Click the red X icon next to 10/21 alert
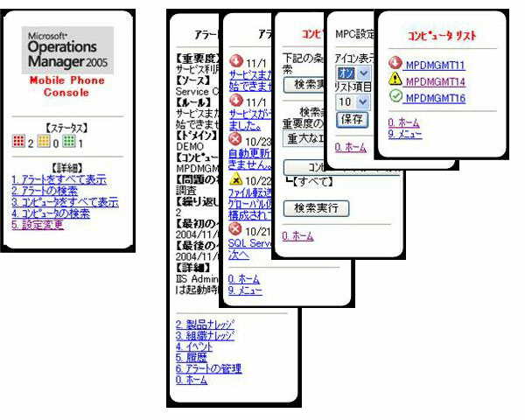The width and height of the screenshot is (525, 420). tap(234, 230)
